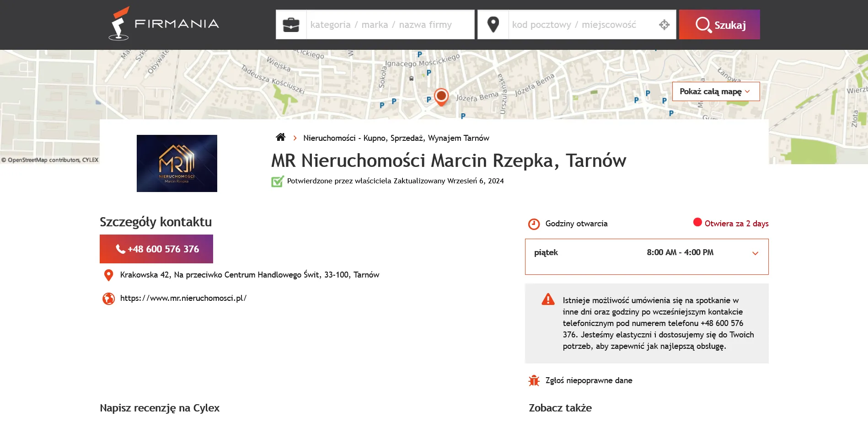The height and width of the screenshot is (422, 868).
Task: Select the orange map marker pin
Action: [x=441, y=97]
